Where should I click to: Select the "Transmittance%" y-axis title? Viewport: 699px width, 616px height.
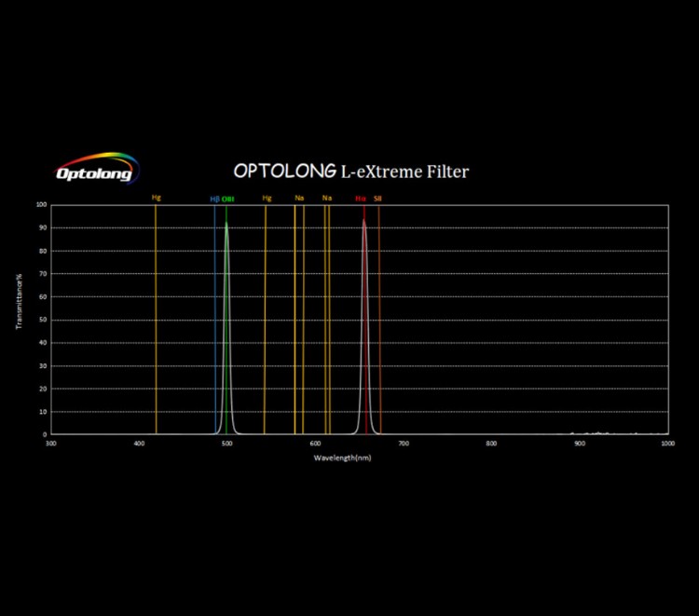coord(19,302)
